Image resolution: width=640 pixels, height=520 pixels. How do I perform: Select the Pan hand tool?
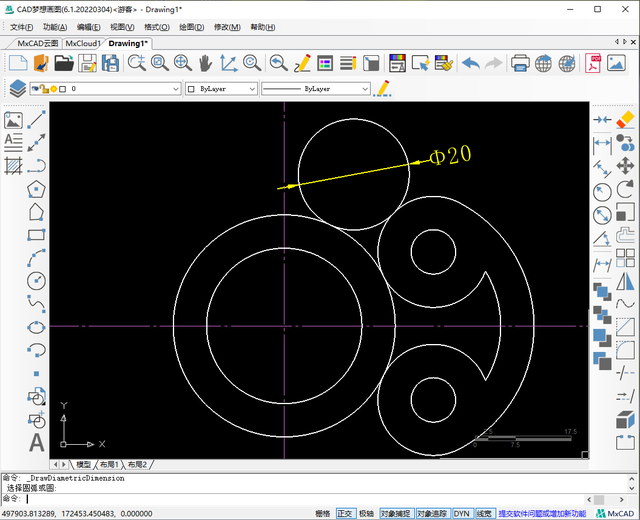pos(206,63)
